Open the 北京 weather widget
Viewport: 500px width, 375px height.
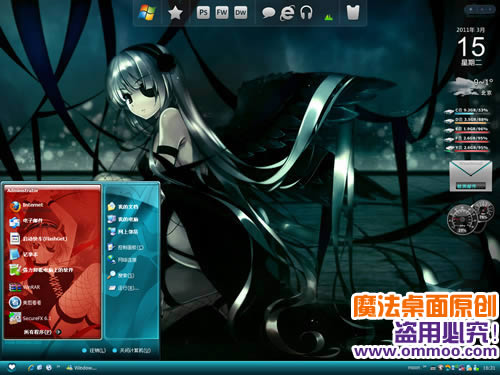click(471, 87)
